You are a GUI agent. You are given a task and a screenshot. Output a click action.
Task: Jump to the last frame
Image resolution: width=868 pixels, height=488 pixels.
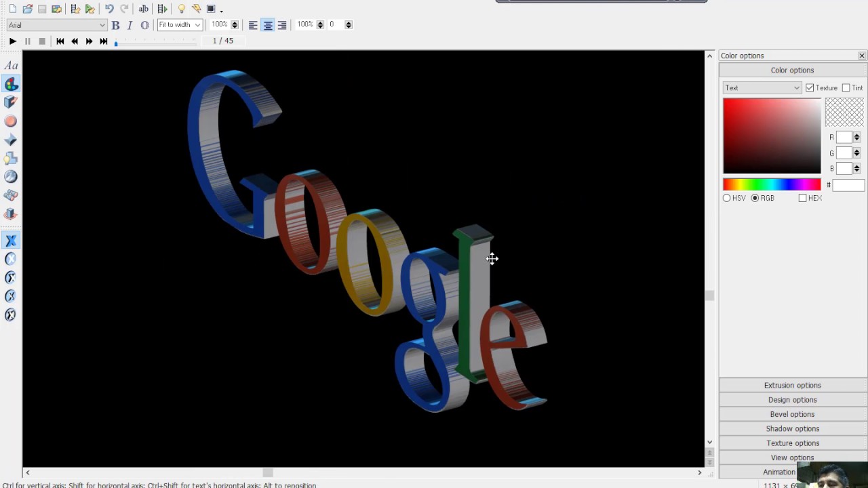pos(104,41)
